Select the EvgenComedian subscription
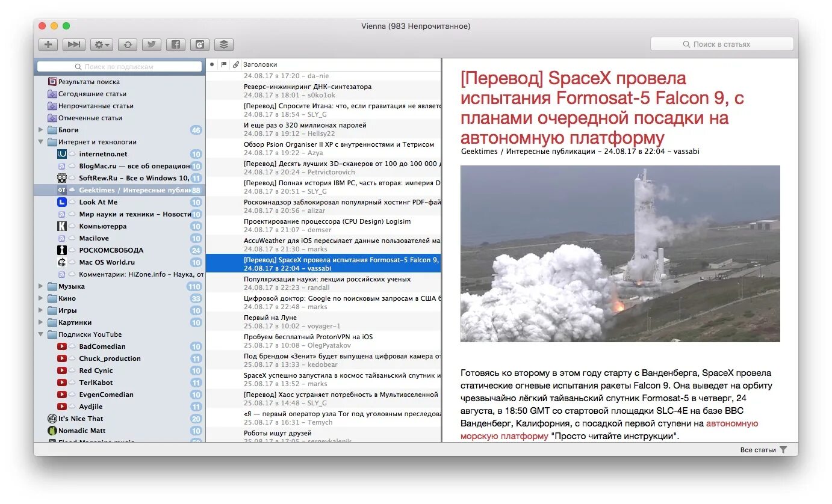The image size is (832, 504). [x=120, y=395]
